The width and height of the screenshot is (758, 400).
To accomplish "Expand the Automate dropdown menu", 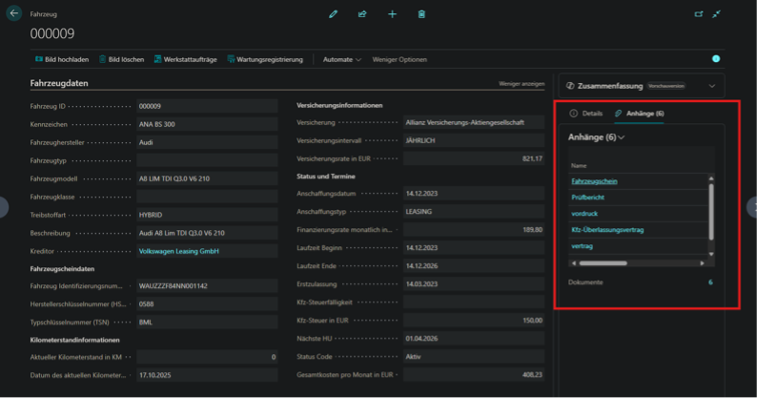I will tap(342, 59).
